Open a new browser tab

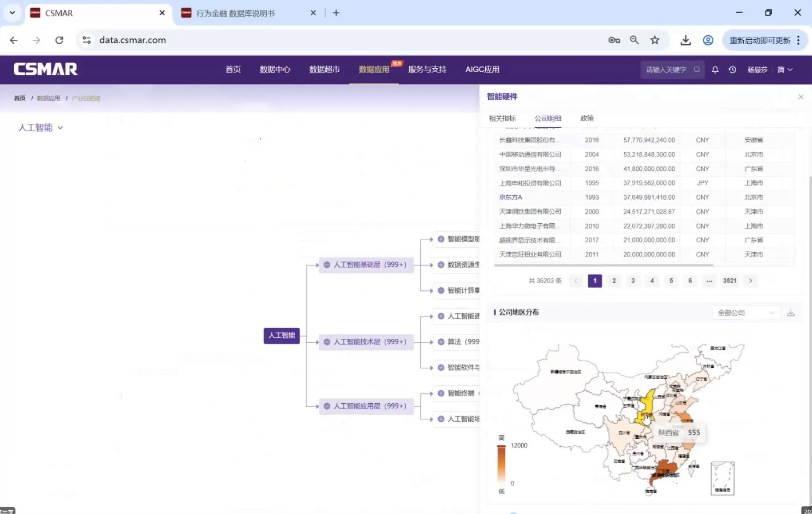point(336,13)
